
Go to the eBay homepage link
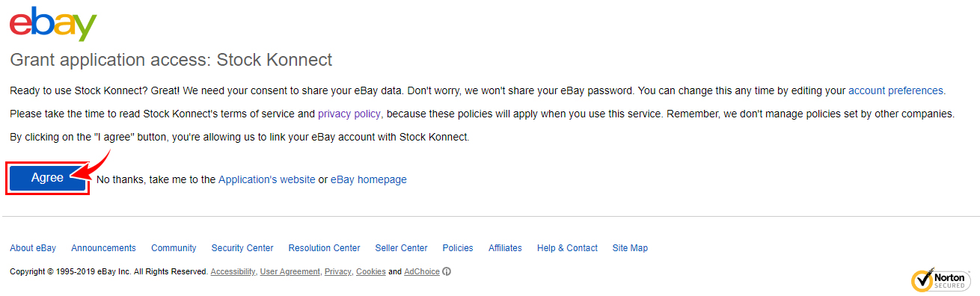[369, 179]
